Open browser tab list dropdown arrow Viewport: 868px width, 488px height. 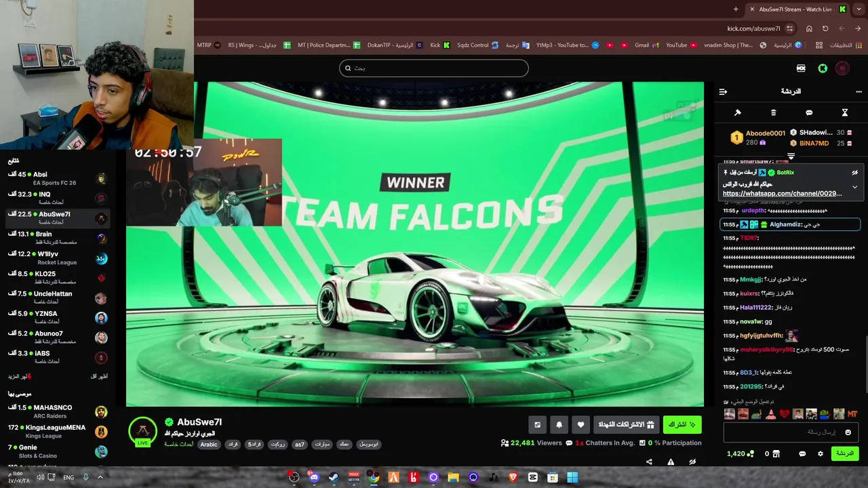859,9
